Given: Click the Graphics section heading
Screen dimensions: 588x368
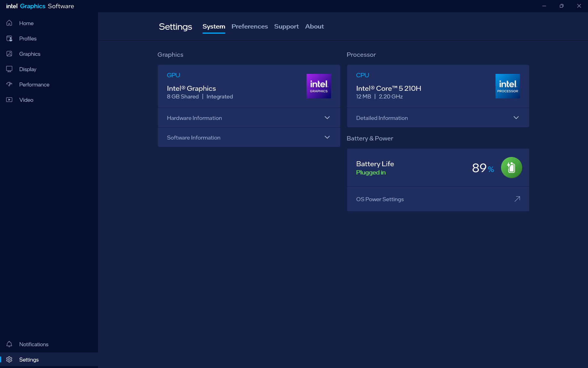Looking at the screenshot, I should pos(170,55).
